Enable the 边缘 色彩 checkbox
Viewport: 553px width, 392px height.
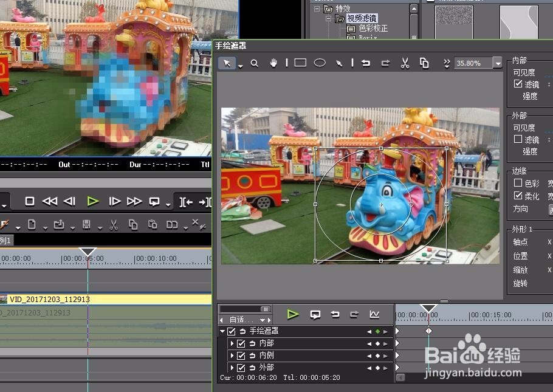[x=518, y=183]
